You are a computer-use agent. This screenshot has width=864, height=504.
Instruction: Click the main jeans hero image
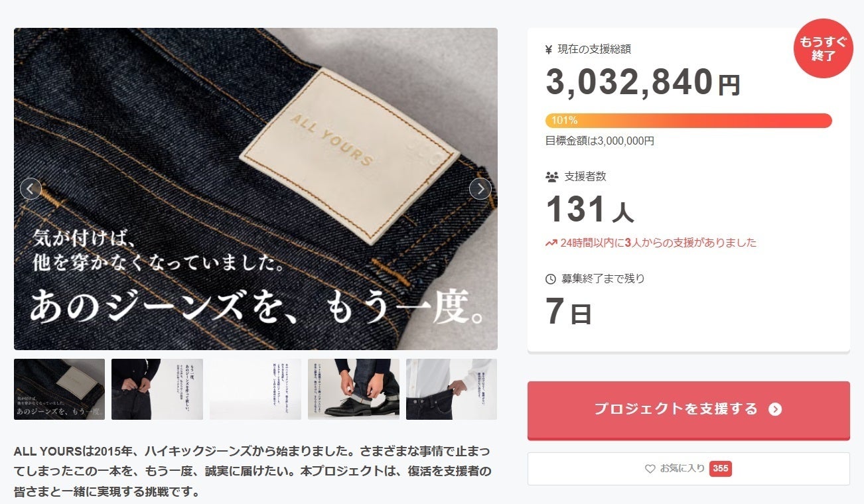click(255, 189)
